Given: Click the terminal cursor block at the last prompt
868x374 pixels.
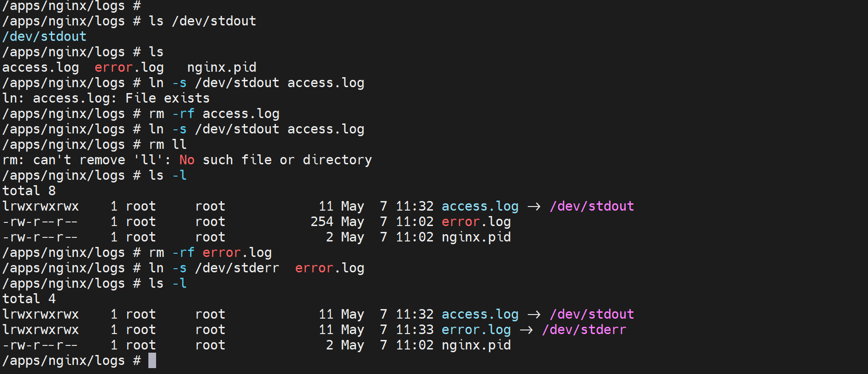Looking at the screenshot, I should [x=152, y=360].
